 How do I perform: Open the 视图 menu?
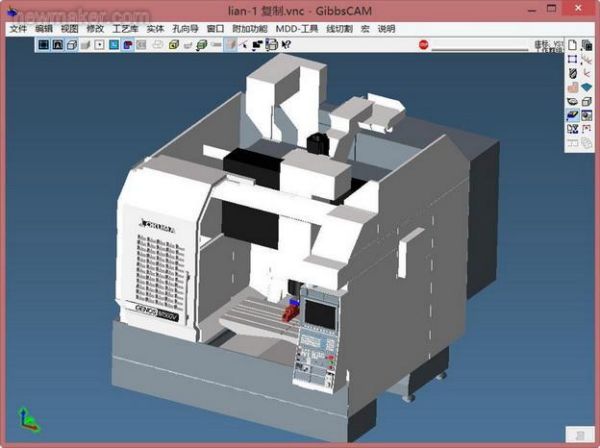tap(69, 29)
